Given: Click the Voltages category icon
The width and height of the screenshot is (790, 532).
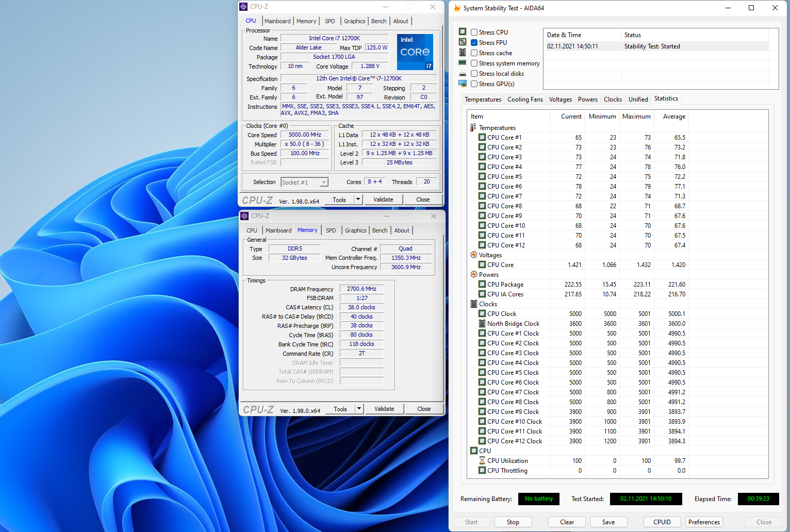Looking at the screenshot, I should click(473, 255).
